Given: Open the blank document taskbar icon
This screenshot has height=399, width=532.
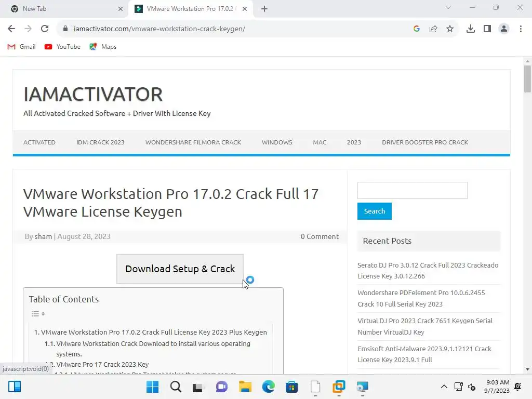Looking at the screenshot, I should click(x=315, y=387).
